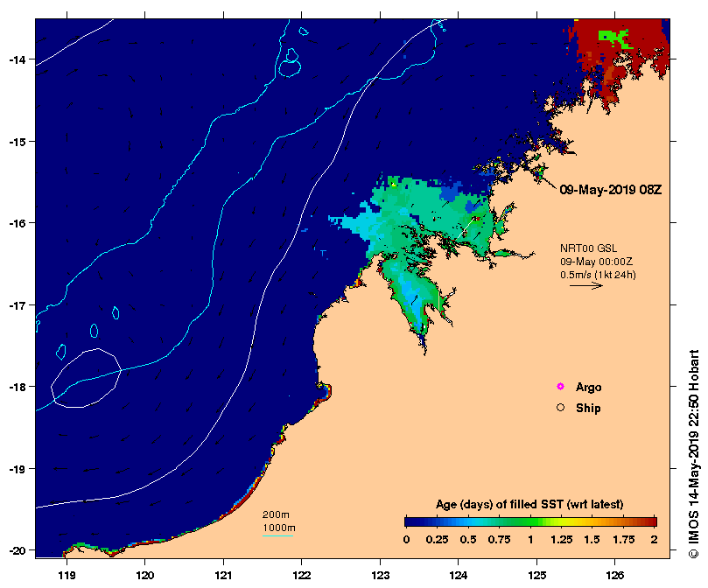Click color bar tick label 0.75
This screenshot has width=708, height=588.
point(500,540)
